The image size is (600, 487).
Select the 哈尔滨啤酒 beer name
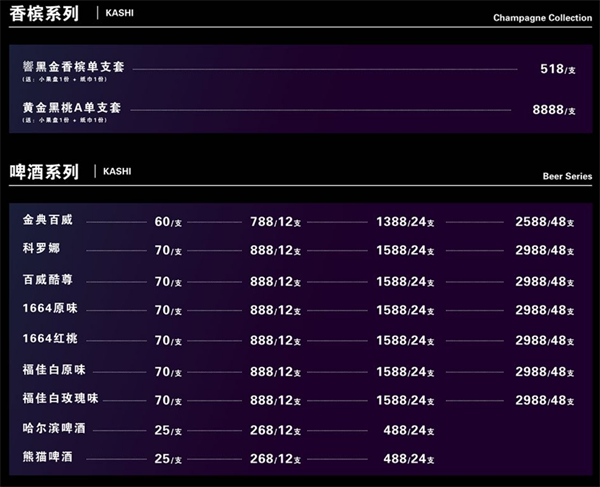click(54, 428)
